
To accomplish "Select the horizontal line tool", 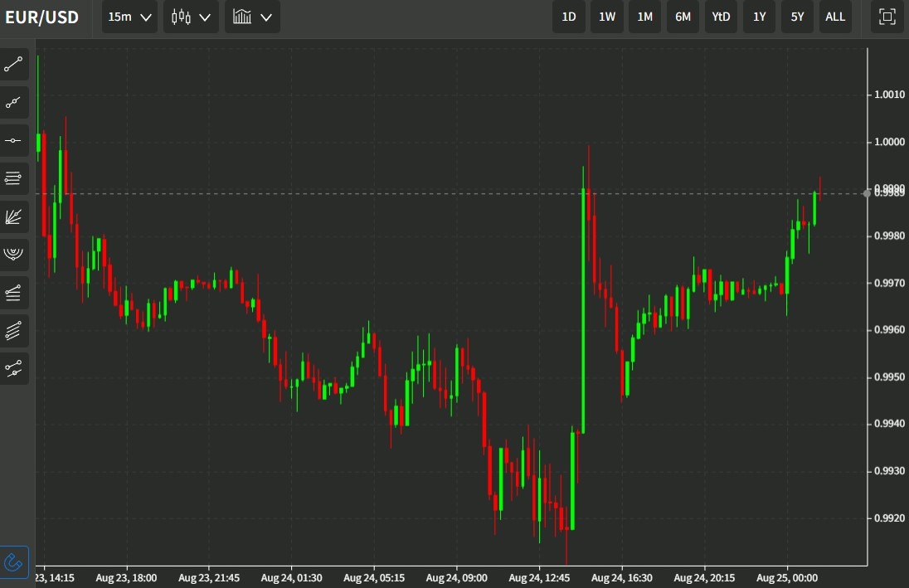I will point(14,139).
